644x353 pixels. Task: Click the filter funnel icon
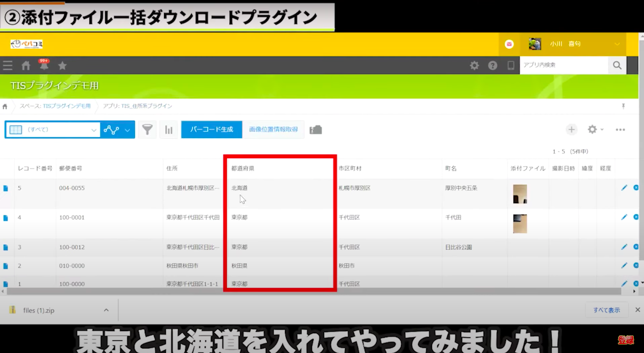(x=147, y=130)
